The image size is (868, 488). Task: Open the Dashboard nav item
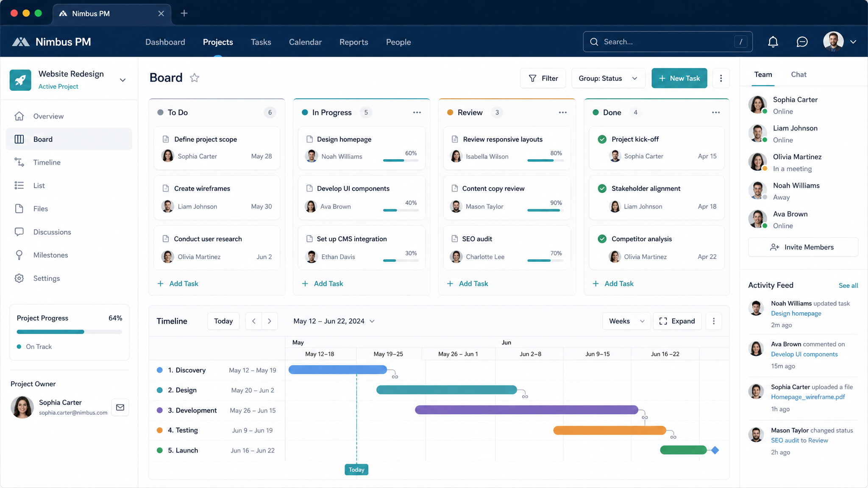pos(165,42)
